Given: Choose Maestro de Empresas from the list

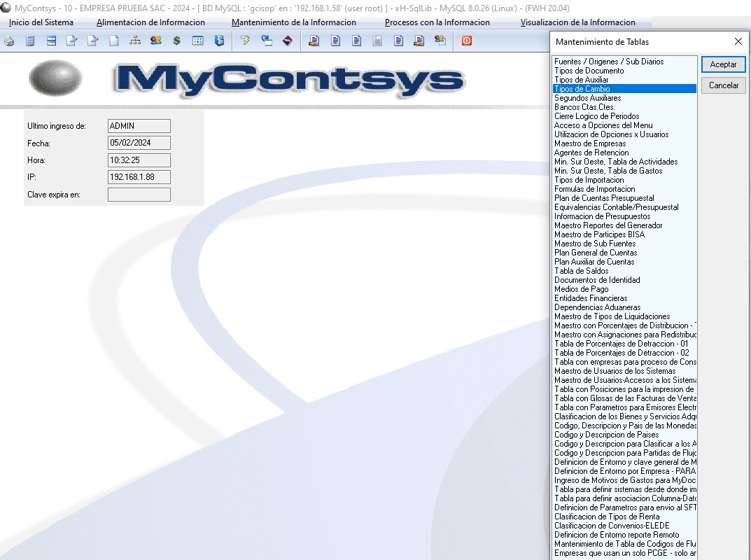Looking at the screenshot, I should point(591,143).
